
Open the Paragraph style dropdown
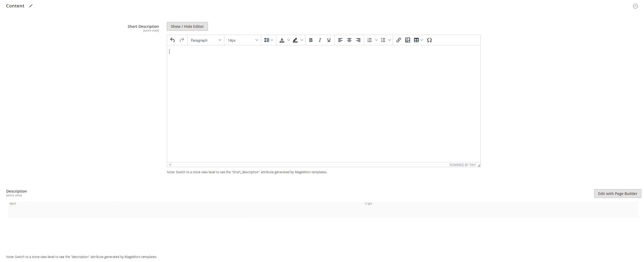[x=206, y=40]
